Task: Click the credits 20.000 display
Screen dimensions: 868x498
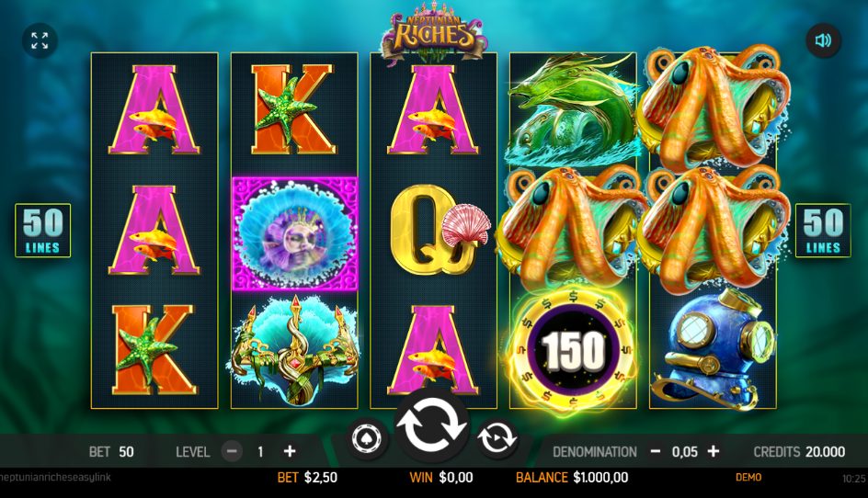Action: [x=799, y=451]
